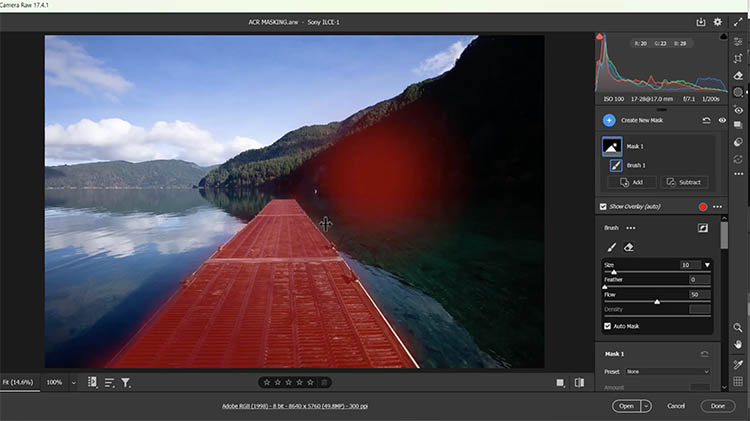Click the red overlay color swatch
This screenshot has height=421, width=750.
703,207
